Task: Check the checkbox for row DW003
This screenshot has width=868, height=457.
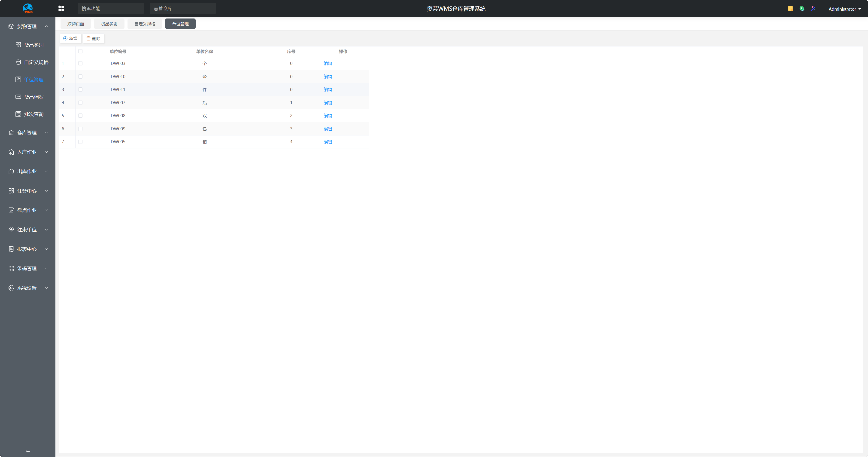Action: coord(80,63)
